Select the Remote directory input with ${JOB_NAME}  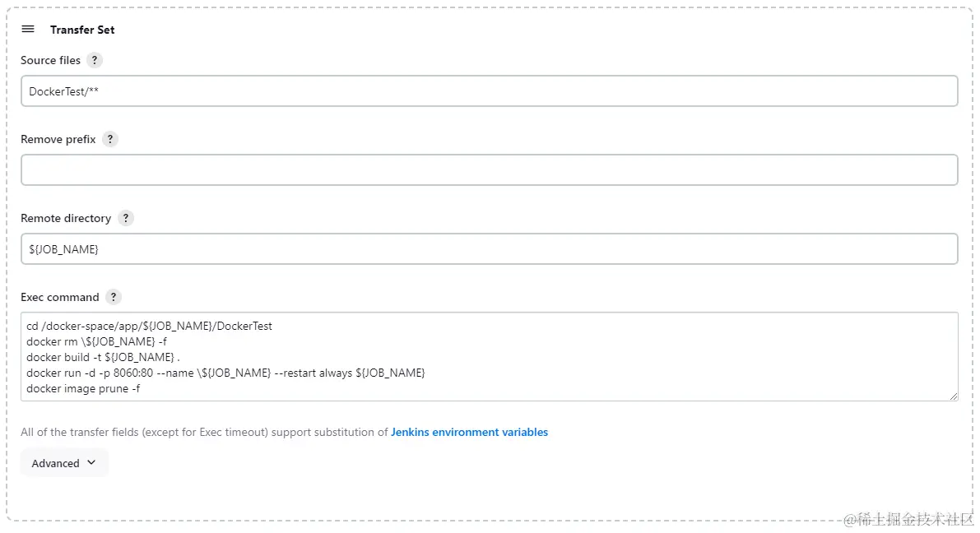click(489, 249)
